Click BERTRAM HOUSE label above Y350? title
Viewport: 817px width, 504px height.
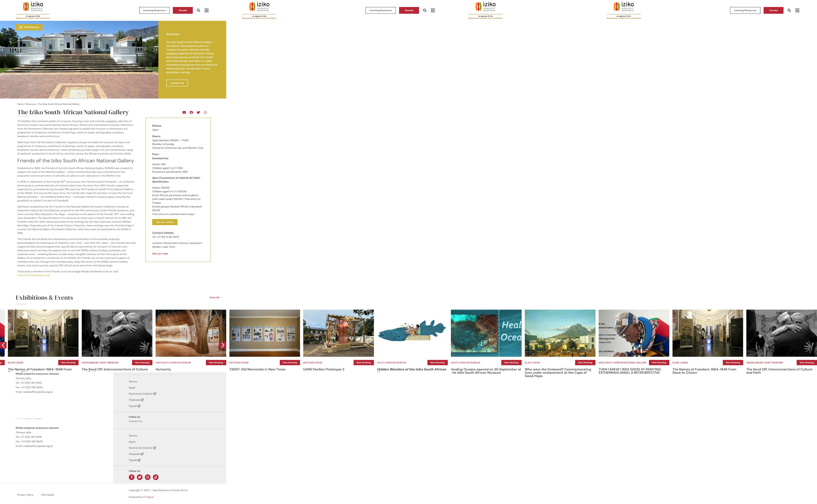(239, 363)
